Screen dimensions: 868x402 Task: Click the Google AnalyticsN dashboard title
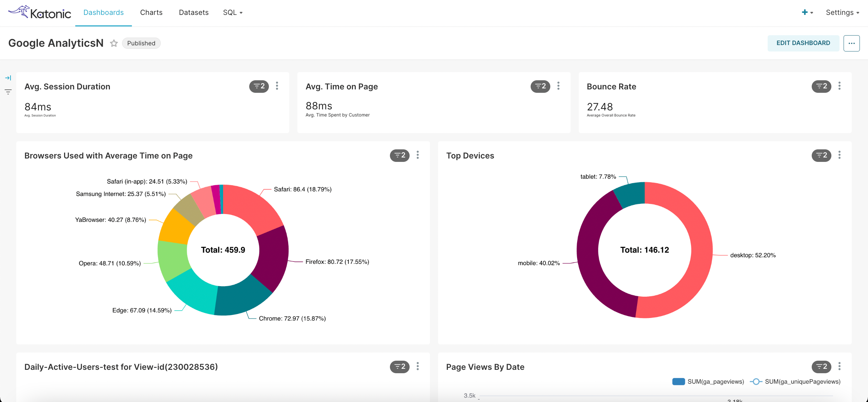click(x=56, y=43)
